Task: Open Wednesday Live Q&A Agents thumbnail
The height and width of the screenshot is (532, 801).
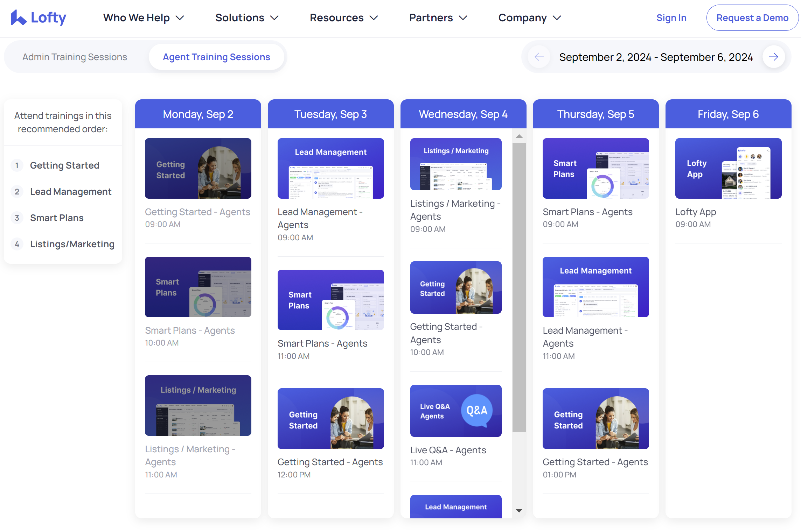Action: pos(456,411)
